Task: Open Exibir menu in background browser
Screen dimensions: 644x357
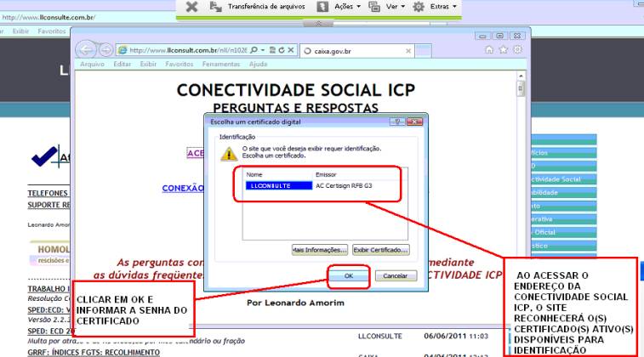Action: (20, 31)
